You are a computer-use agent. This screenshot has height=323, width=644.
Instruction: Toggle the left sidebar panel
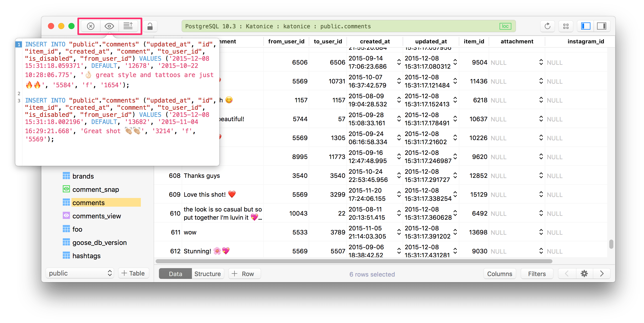click(586, 26)
